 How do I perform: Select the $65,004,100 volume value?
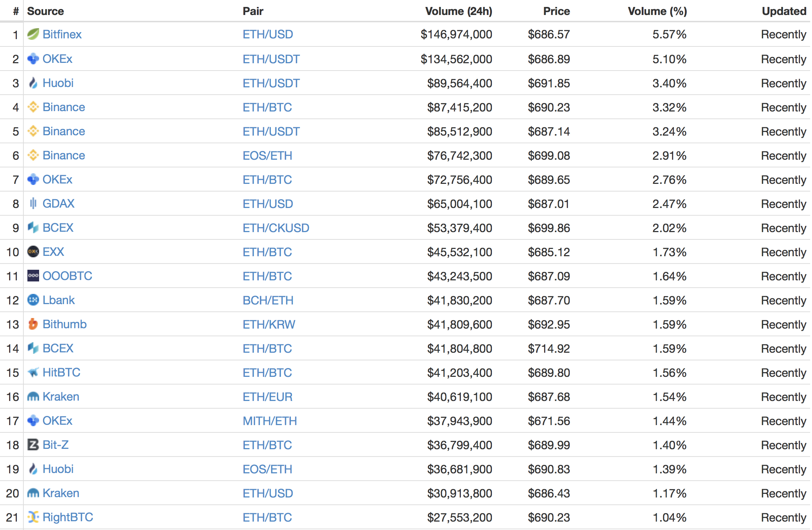tap(460, 204)
